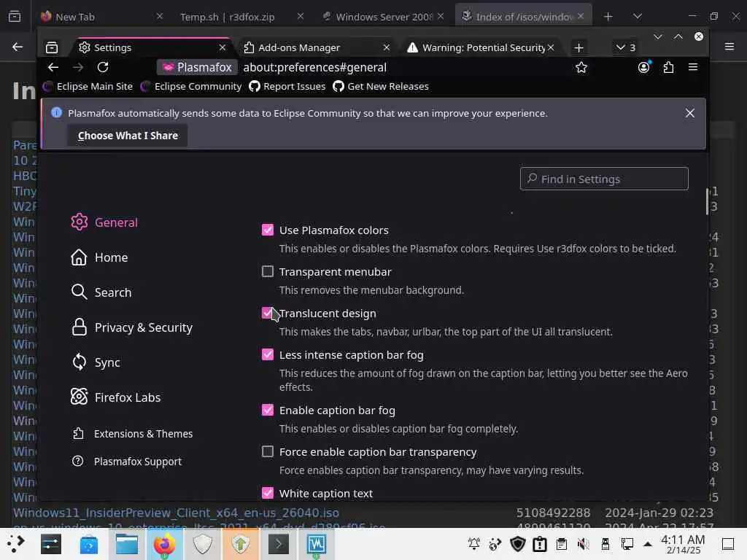This screenshot has height=560, width=747.
Task: Open Get New Releases bookmark
Action: coord(381,86)
